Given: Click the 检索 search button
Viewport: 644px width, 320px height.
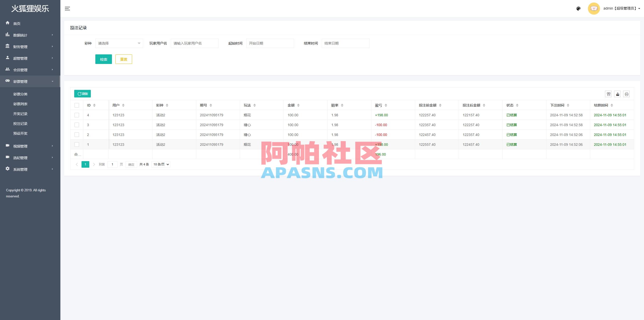Looking at the screenshot, I should click(x=103, y=59).
